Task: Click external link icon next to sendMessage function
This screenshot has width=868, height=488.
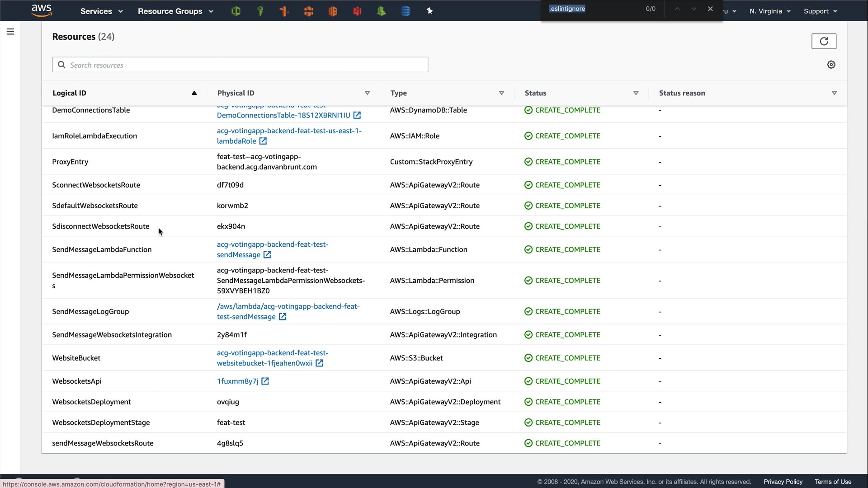Action: coord(267,255)
